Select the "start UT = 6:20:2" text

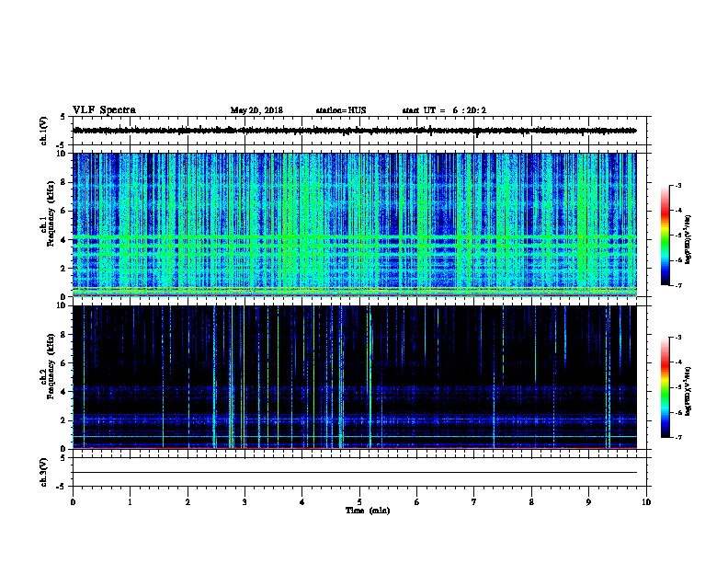tap(444, 110)
